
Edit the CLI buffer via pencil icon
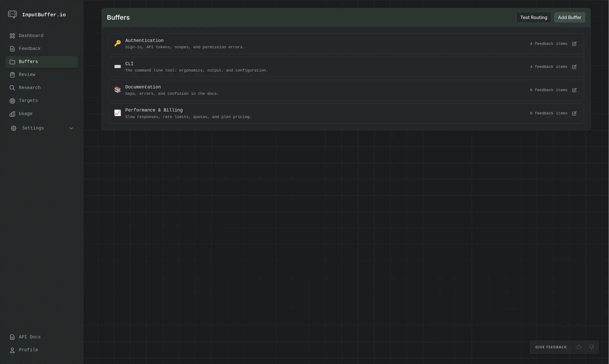coord(574,67)
